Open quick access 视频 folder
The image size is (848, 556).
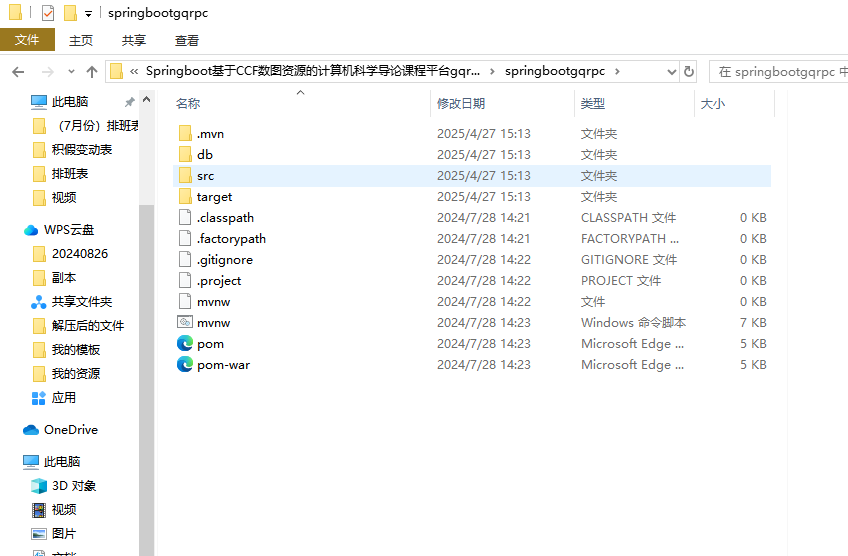[x=54, y=197]
